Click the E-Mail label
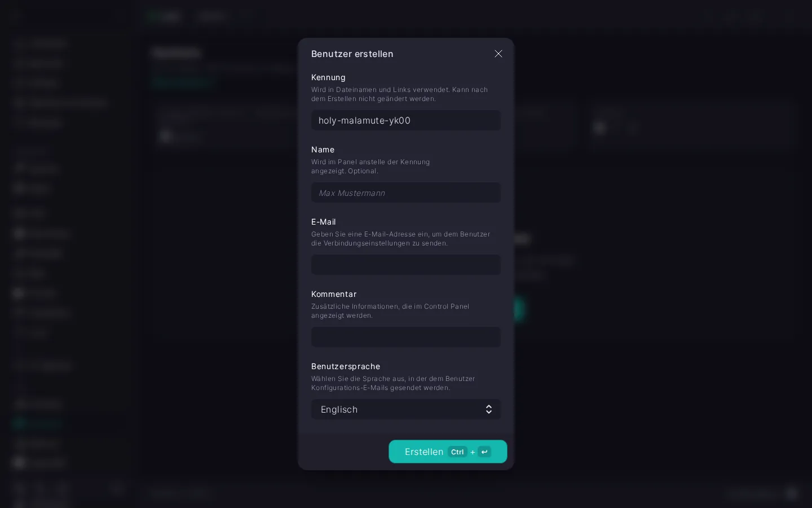 [x=324, y=222]
